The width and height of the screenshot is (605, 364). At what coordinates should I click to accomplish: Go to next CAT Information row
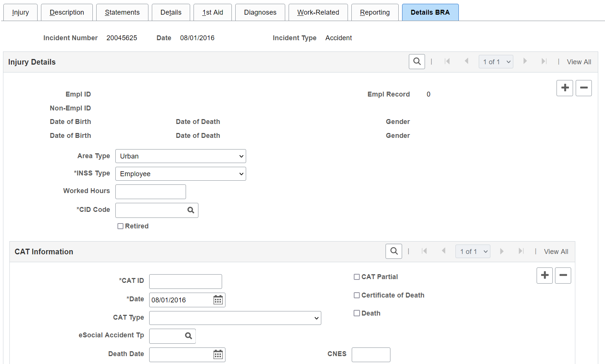tap(502, 251)
